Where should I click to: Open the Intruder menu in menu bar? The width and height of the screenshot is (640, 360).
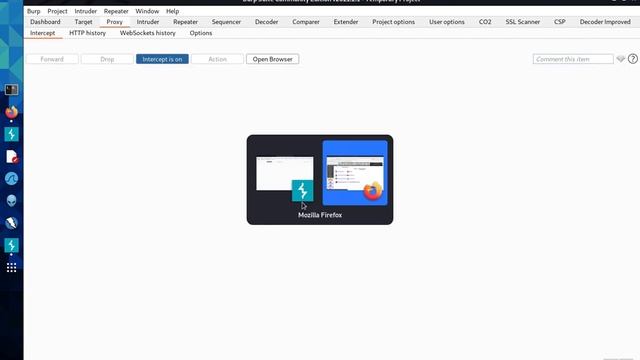click(x=85, y=11)
